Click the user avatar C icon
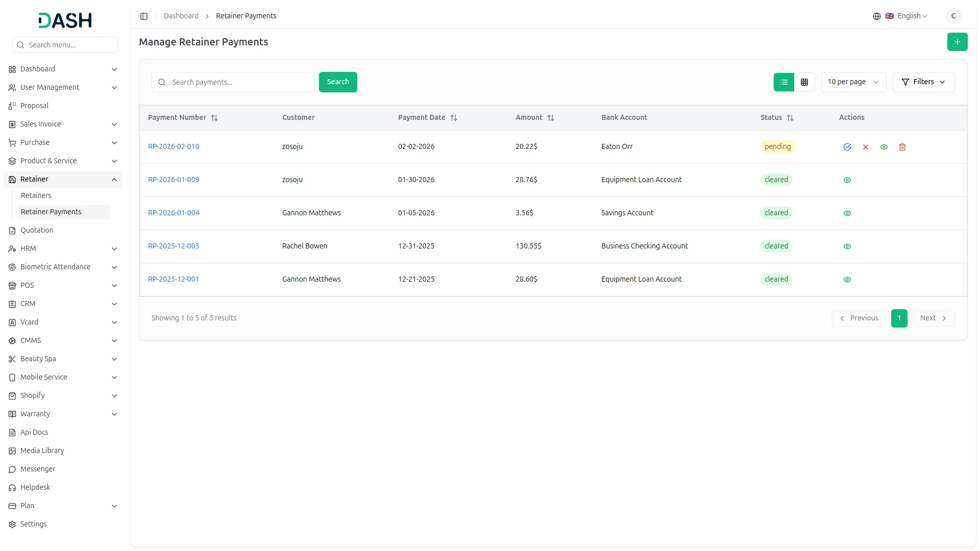Screen dimensions: 980x551 tap(953, 16)
